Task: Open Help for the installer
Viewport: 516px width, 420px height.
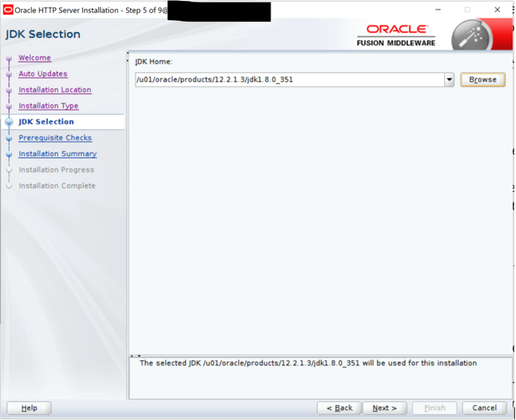Action: coord(29,408)
